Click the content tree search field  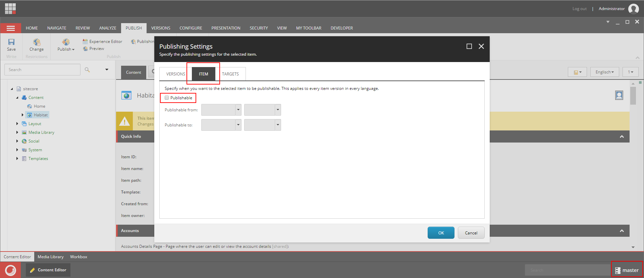[x=42, y=70]
